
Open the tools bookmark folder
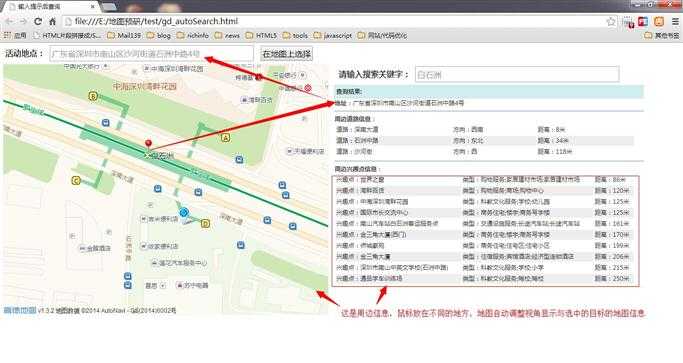[x=295, y=35]
